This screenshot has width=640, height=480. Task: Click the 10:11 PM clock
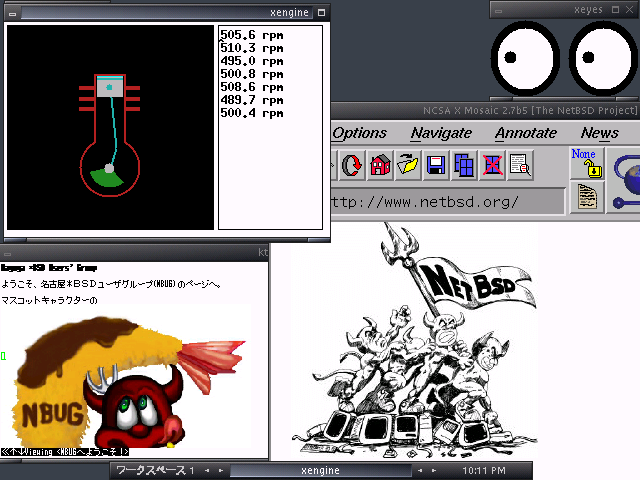pos(484,471)
